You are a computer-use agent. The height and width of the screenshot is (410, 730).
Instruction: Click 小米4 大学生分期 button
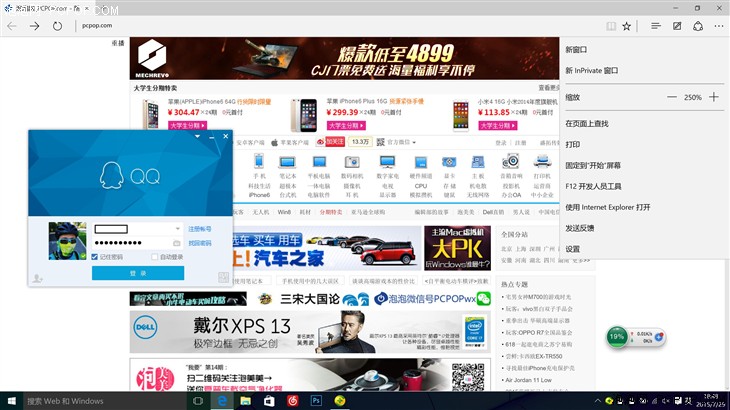(x=497, y=126)
